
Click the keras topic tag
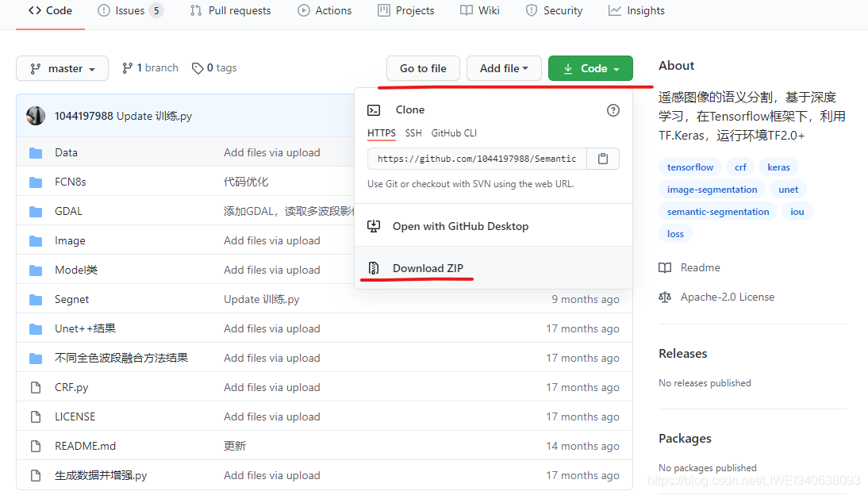tap(778, 167)
